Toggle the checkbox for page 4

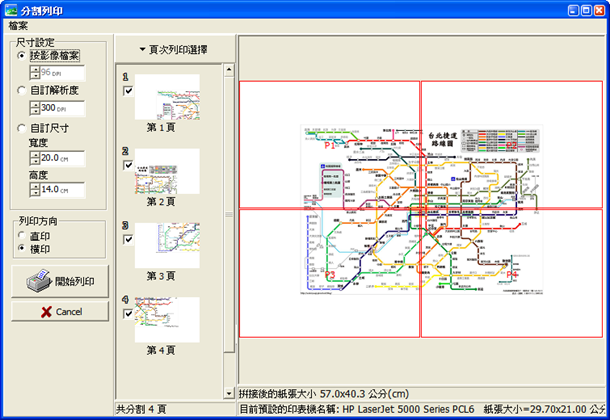(128, 314)
